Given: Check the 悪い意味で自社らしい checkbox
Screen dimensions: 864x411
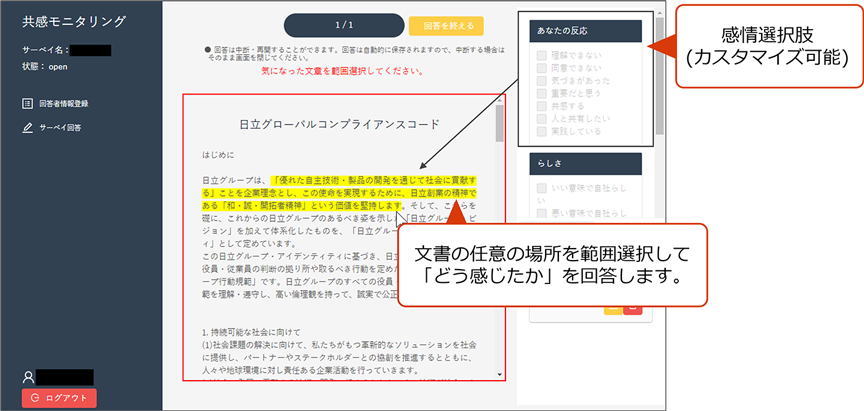Looking at the screenshot, I should [x=542, y=213].
